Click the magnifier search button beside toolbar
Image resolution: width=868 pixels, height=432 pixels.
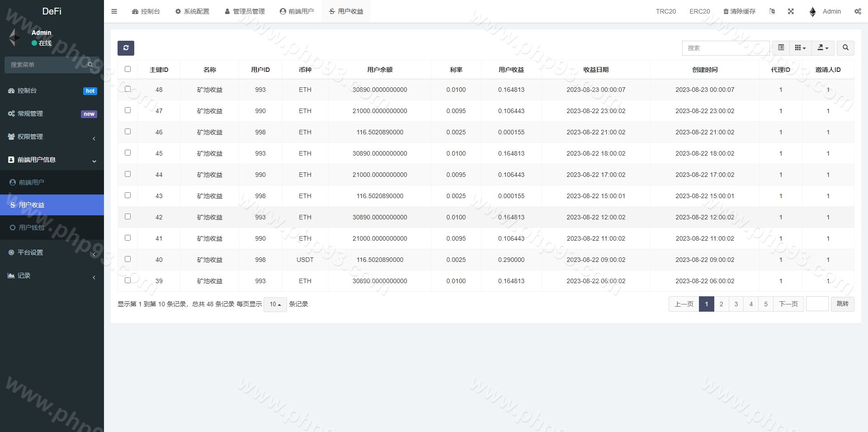point(845,48)
